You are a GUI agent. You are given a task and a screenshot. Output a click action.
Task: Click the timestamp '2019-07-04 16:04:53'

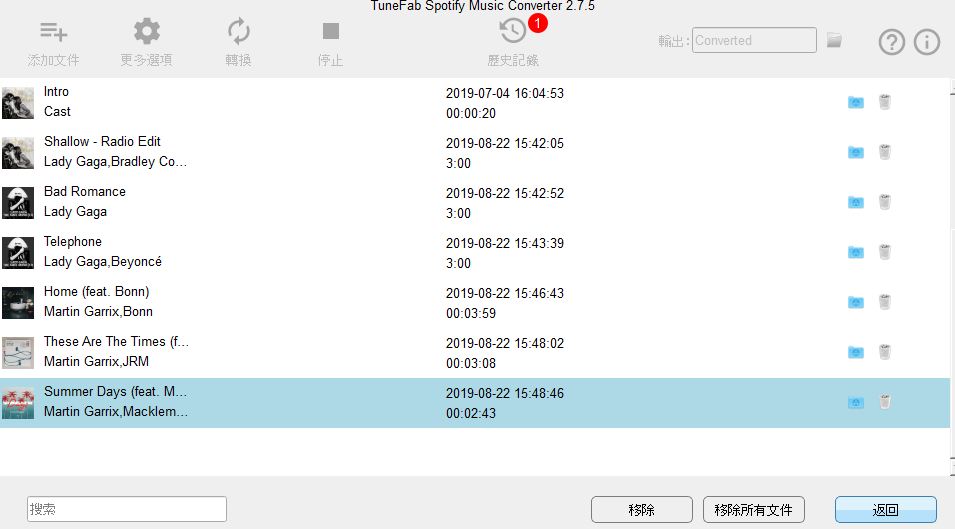[505, 93]
